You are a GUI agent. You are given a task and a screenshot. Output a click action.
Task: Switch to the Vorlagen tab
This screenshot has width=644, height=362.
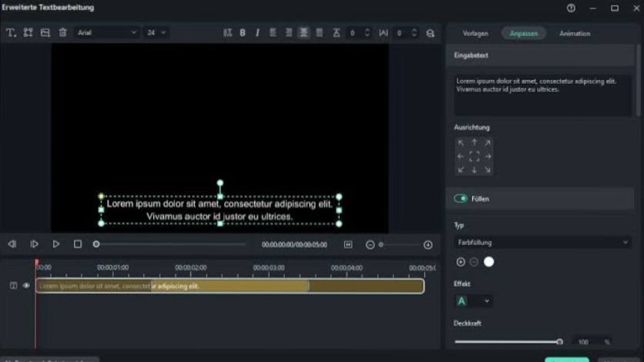475,34
